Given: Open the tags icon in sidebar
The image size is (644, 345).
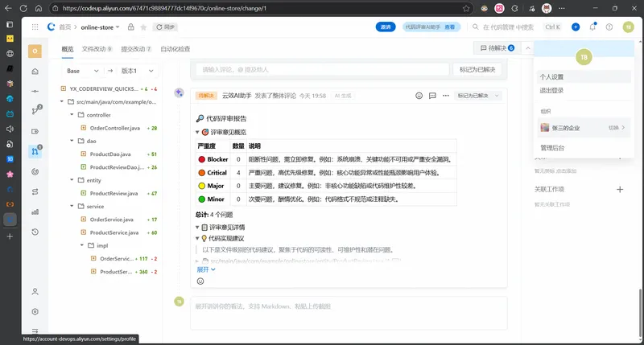Looking at the screenshot, I should tap(35, 131).
